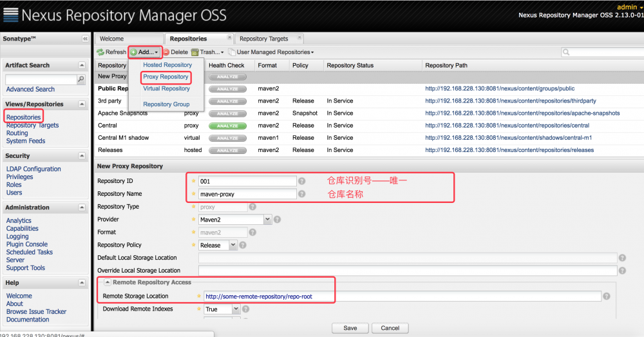Collapse the Remote Repository Access section
The width and height of the screenshot is (644, 337).
pyautogui.click(x=107, y=282)
